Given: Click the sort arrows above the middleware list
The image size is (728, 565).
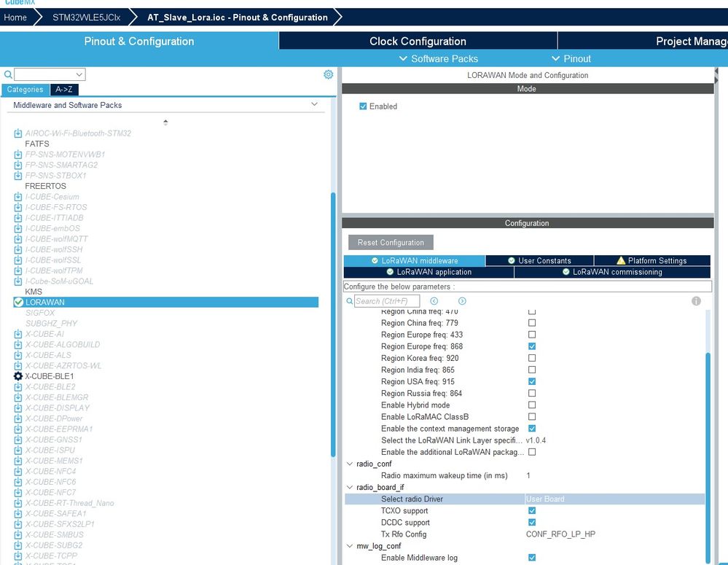Looking at the screenshot, I should tap(165, 122).
